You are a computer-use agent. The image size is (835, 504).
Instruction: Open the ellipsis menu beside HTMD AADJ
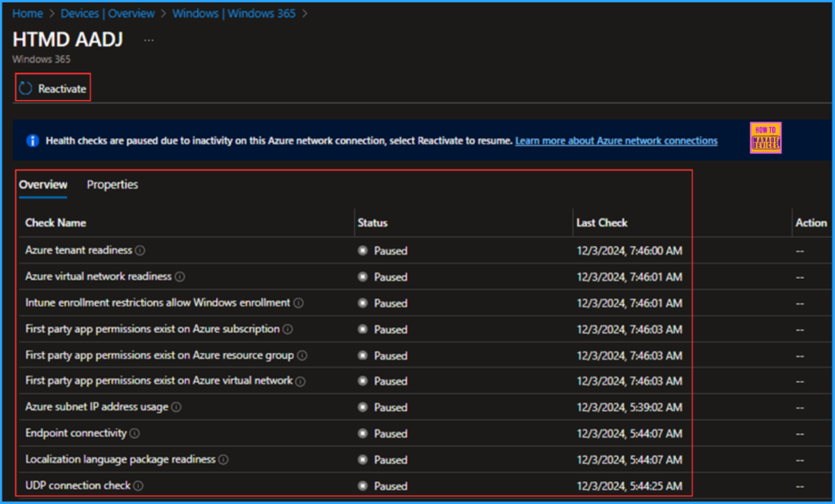148,41
